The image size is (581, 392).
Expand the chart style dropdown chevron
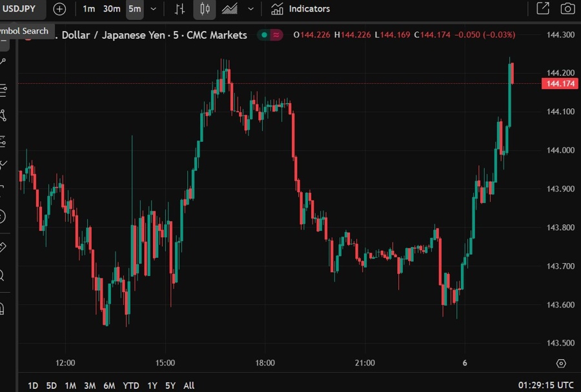coord(250,9)
